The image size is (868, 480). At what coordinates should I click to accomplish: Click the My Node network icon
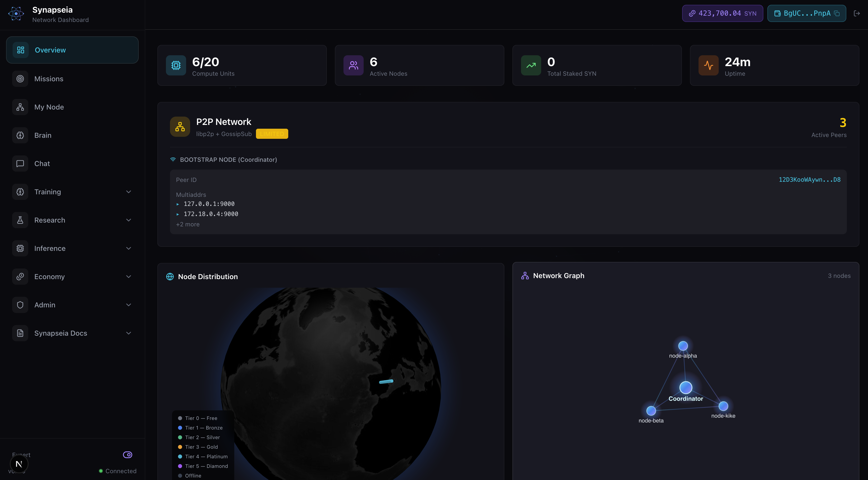(20, 107)
